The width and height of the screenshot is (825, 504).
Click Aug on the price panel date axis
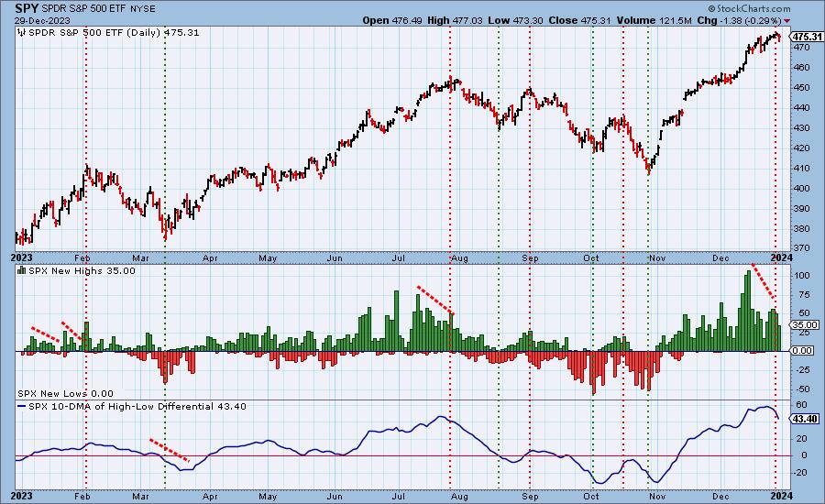click(x=459, y=258)
